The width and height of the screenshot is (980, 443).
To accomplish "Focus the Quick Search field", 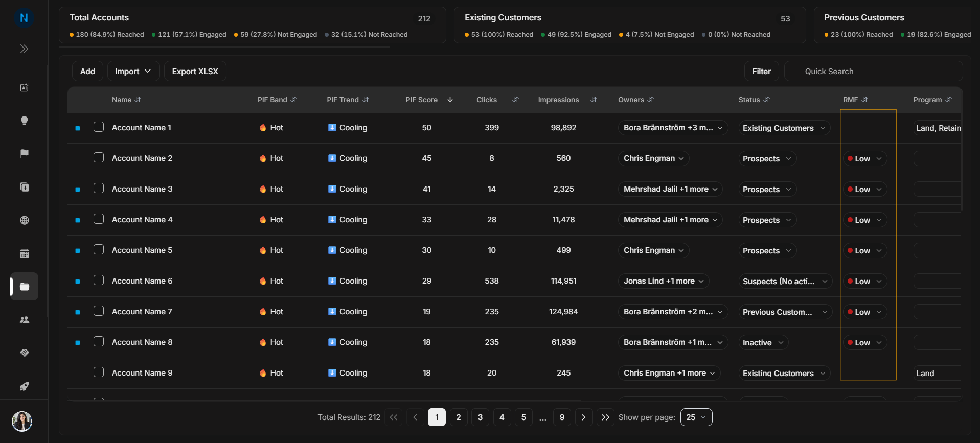I will [873, 71].
